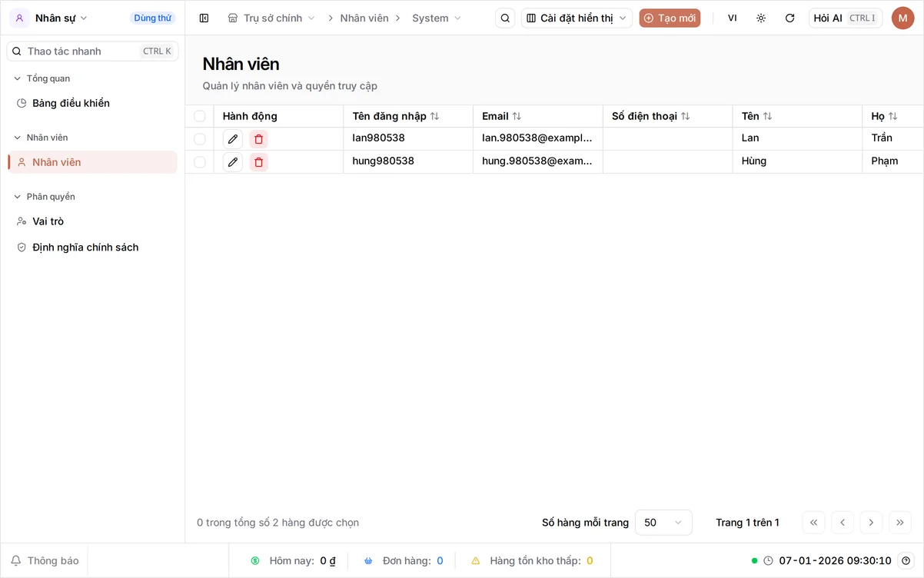The height and width of the screenshot is (578, 924).
Task: Click the first name cell Lan
Action: tap(797, 138)
